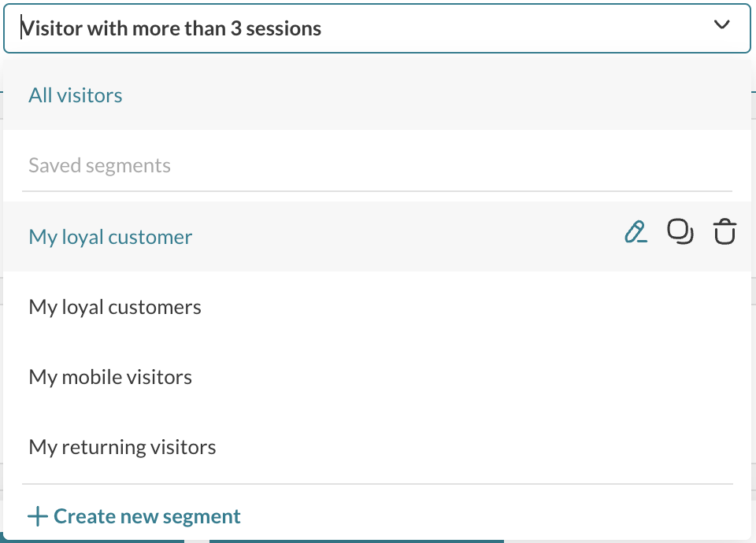This screenshot has width=756, height=543.
Task: Select the All visitors option
Action: pyautogui.click(x=76, y=95)
